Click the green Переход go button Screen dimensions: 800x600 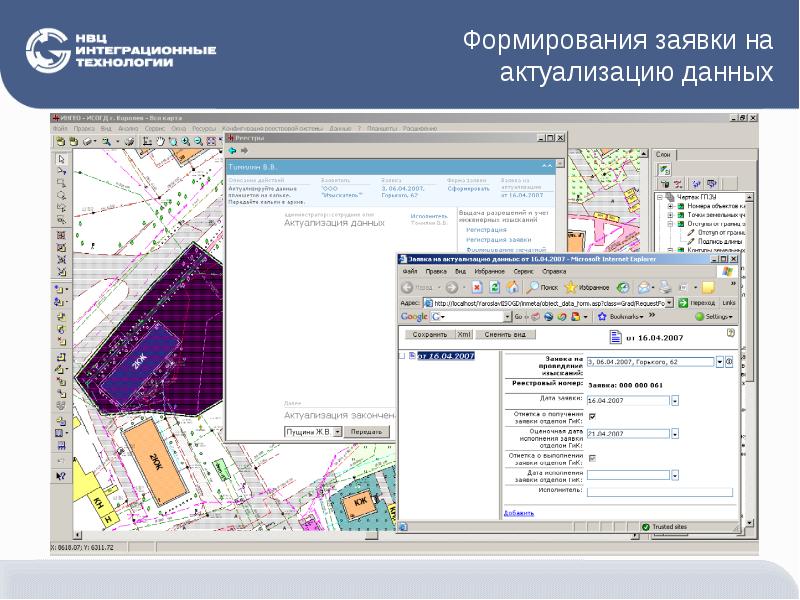coord(684,302)
